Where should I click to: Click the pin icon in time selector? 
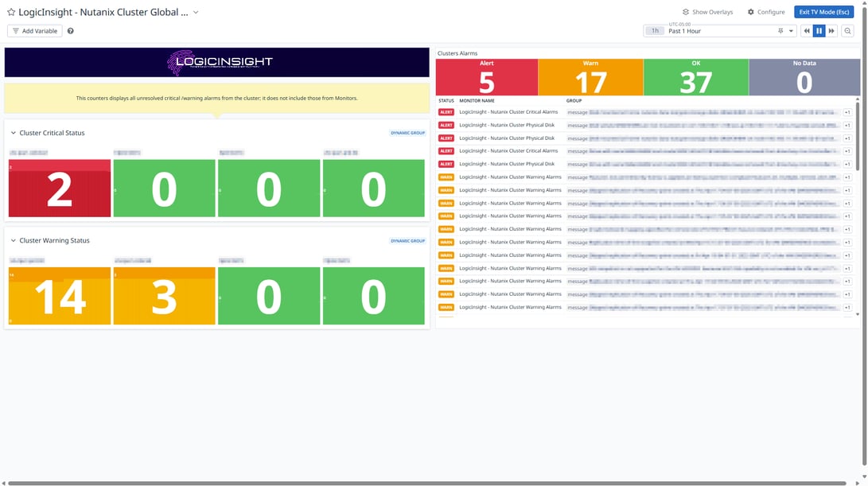[780, 31]
